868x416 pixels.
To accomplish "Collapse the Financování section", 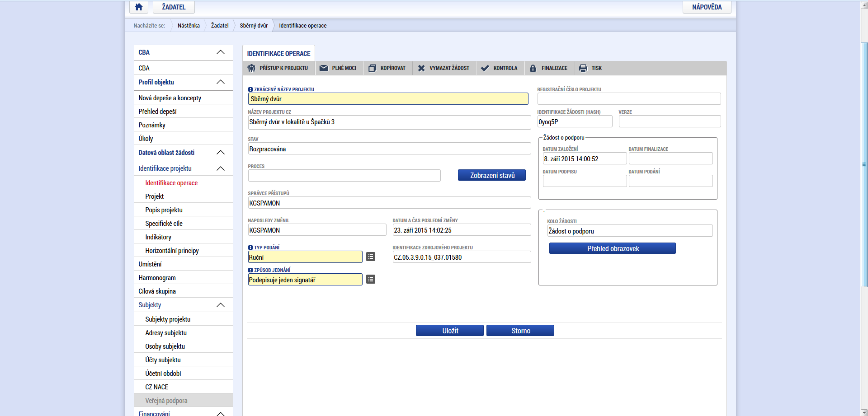I will [x=221, y=413].
